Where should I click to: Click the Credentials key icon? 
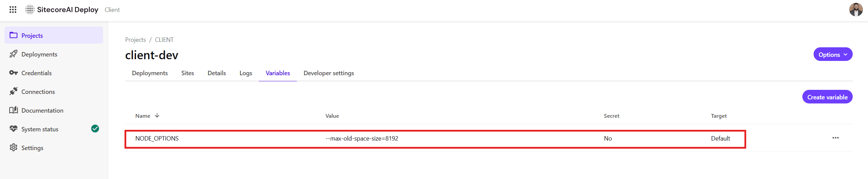coord(14,73)
